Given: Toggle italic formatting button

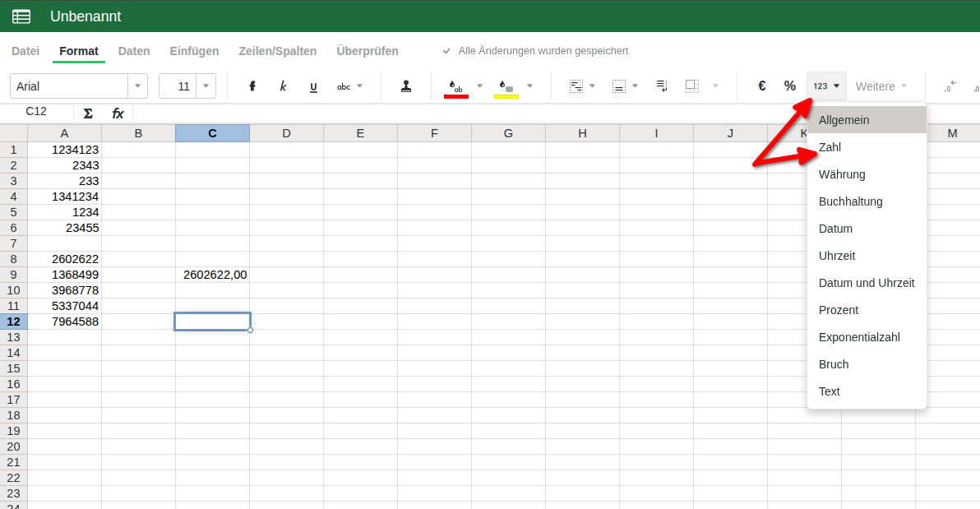Looking at the screenshot, I should tap(283, 86).
